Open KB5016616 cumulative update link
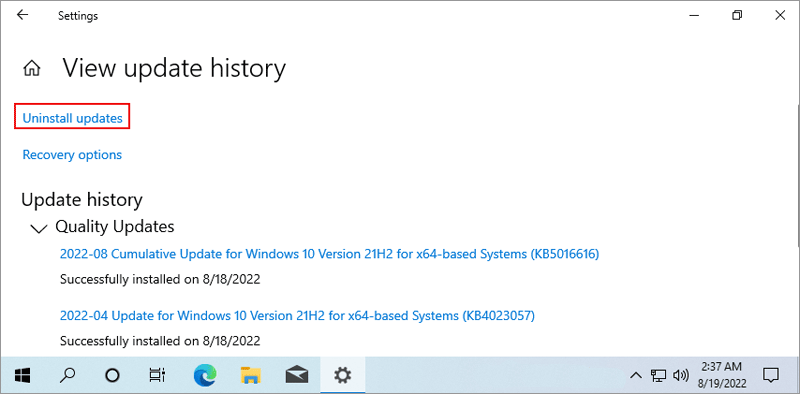This screenshot has height=394, width=800. click(x=329, y=254)
